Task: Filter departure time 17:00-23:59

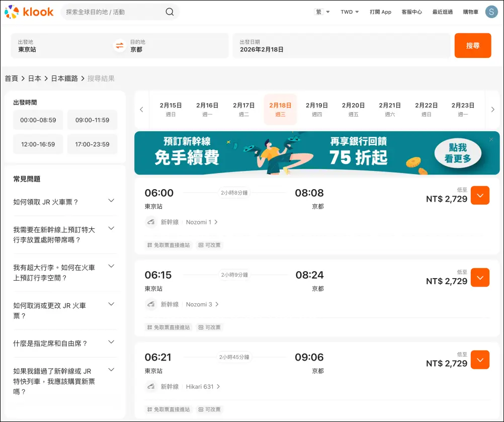Action: (x=92, y=144)
